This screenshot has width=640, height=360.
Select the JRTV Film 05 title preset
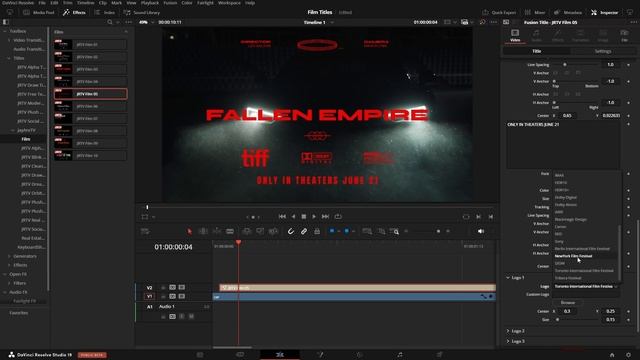pos(91,94)
